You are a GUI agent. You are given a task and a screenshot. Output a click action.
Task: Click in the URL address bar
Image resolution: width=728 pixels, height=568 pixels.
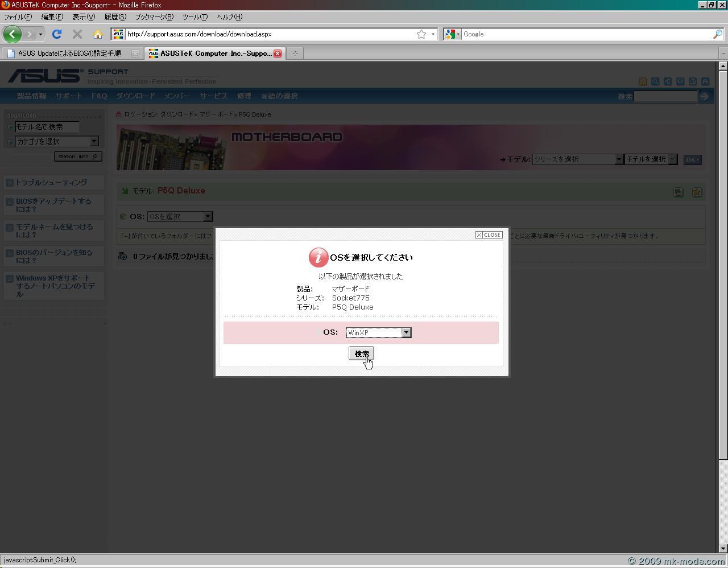click(267, 34)
